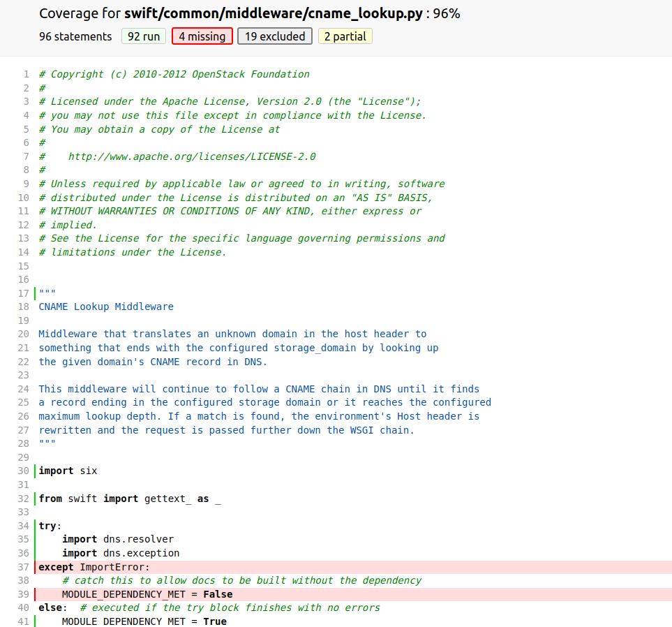672x627 pixels.
Task: Toggle the "4 missing" filter button
Action: (x=202, y=36)
